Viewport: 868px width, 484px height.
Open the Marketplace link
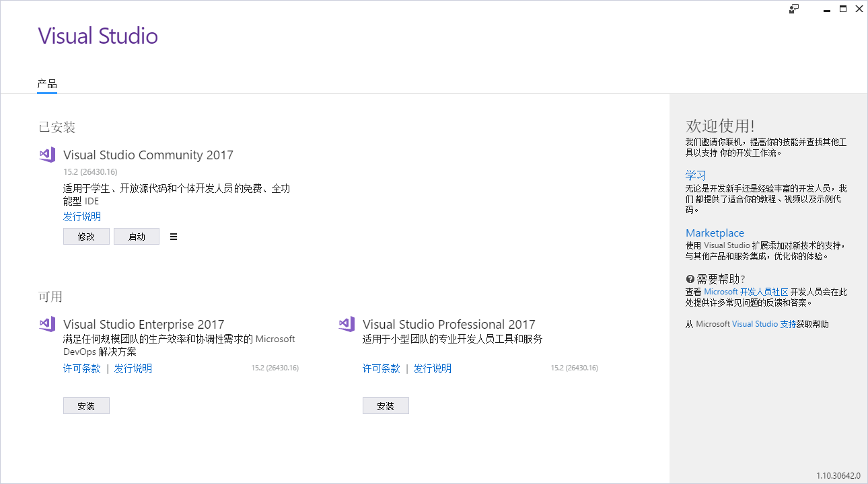[715, 233]
